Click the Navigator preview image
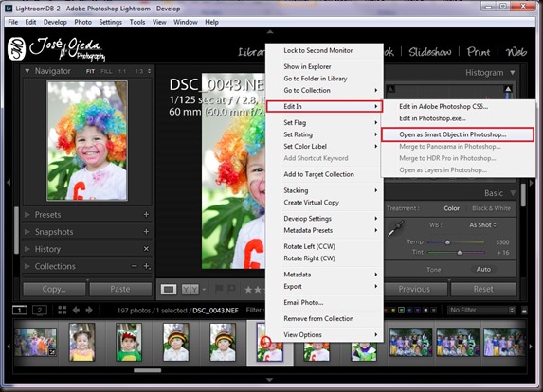The image size is (543, 392). (87, 141)
